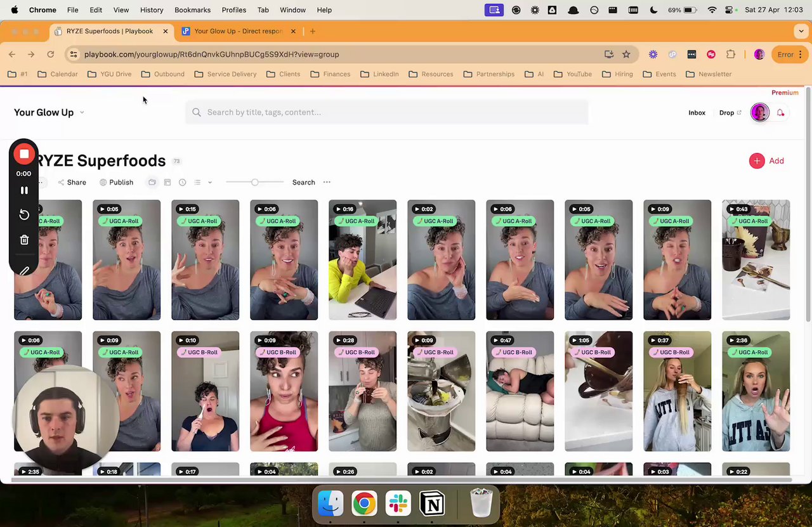Open the 1:05 UGC B-Roll pouring video
Image resolution: width=812 pixels, height=527 pixels.
(x=598, y=391)
